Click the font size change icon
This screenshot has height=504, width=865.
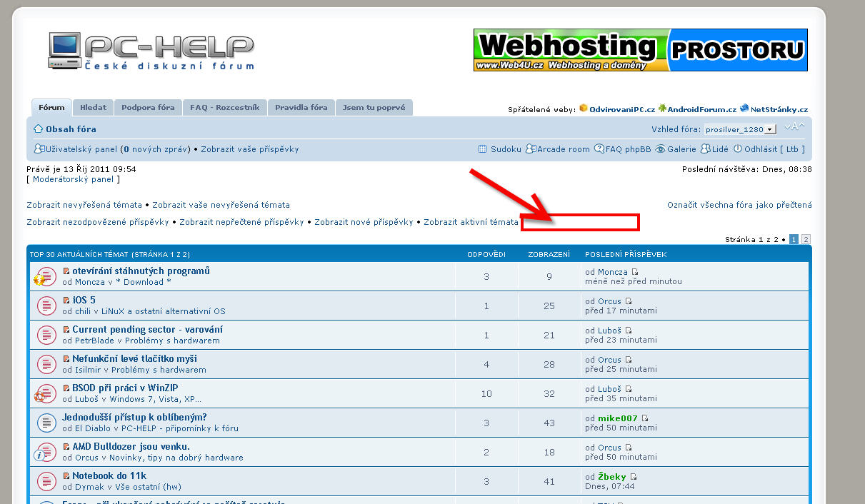pos(794,127)
